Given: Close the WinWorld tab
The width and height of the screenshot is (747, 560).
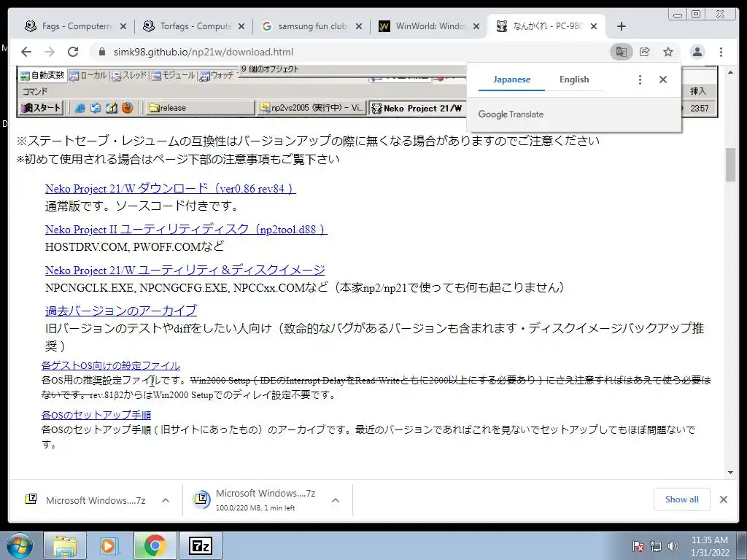Looking at the screenshot, I should (476, 27).
